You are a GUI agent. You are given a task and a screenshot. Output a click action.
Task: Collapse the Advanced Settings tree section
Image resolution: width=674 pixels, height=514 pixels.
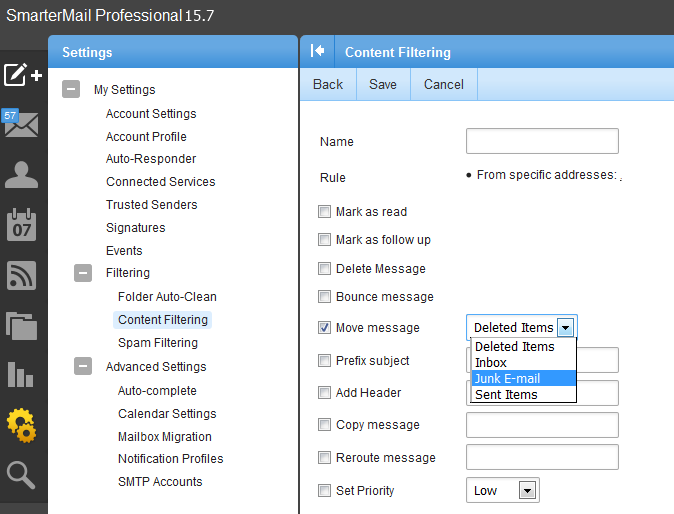coord(83,367)
